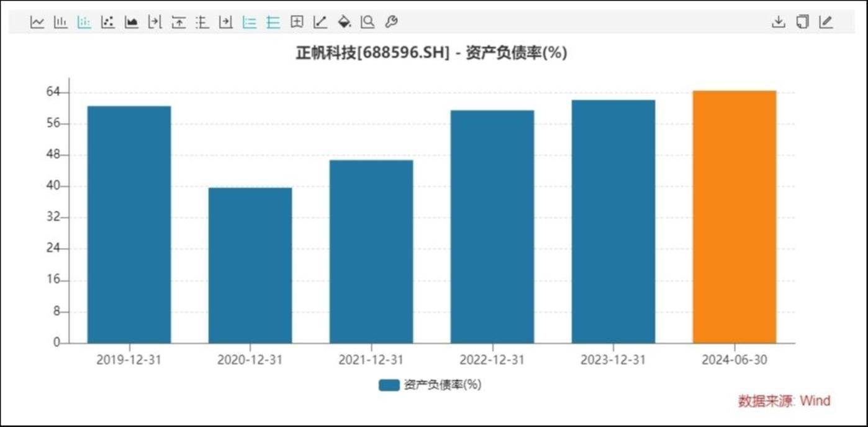Toggle the highlighted horizontal gridlines icon
The height and width of the screenshot is (427, 868).
coord(250,22)
